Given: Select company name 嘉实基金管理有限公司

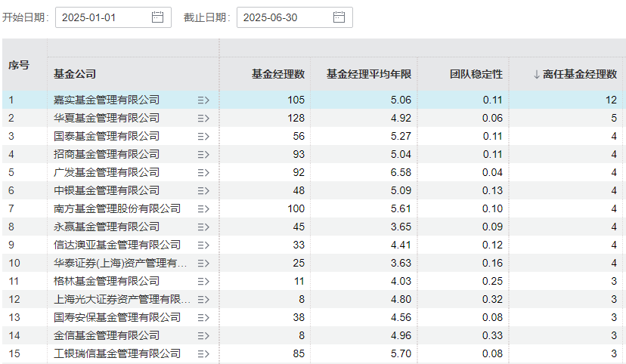Looking at the screenshot, I should click(107, 100).
